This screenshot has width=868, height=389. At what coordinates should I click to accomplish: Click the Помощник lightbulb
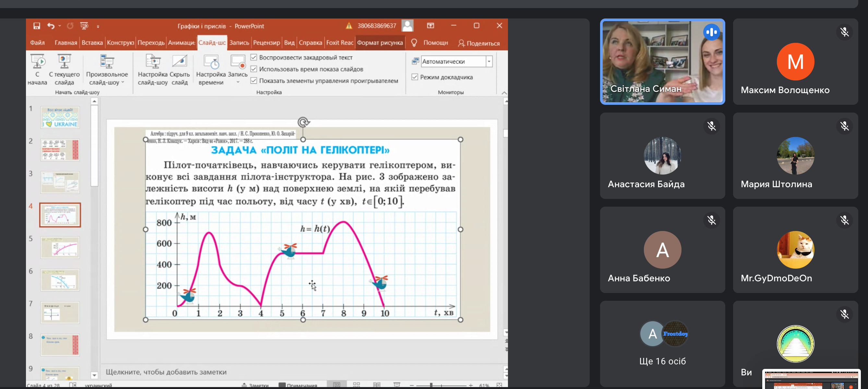pyautogui.click(x=414, y=43)
